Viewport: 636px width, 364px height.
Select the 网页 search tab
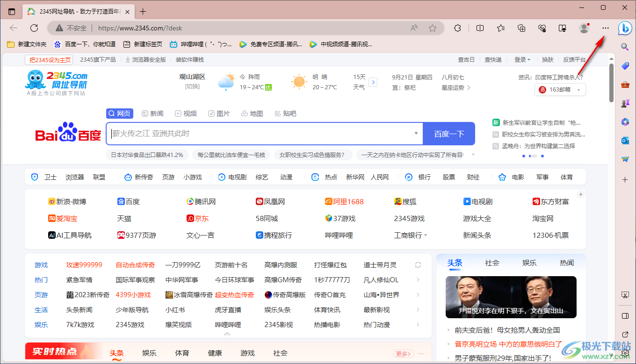tap(120, 114)
